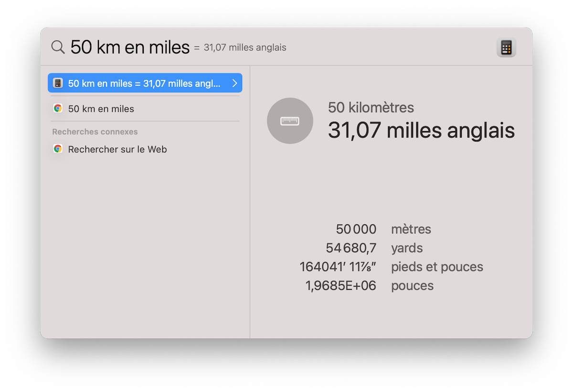Click the Chrome icon beside "50 km en miles"
Image resolution: width=573 pixels, height=392 pixels.
tap(58, 108)
